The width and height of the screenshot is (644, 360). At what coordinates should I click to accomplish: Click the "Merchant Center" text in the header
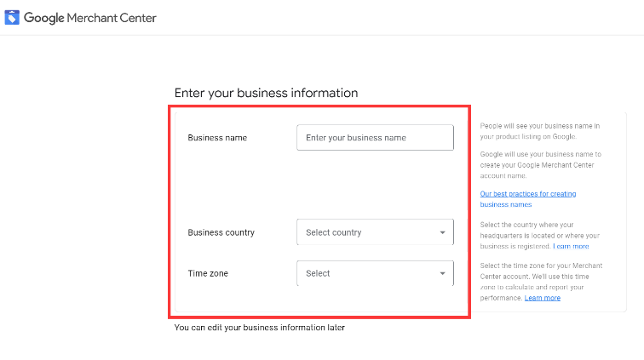tap(112, 18)
